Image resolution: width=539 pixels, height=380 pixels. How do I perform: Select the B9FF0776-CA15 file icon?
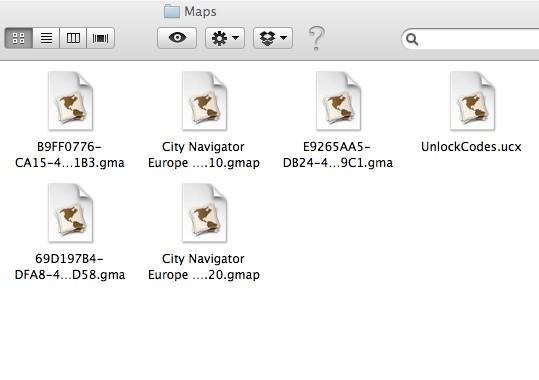[70, 101]
